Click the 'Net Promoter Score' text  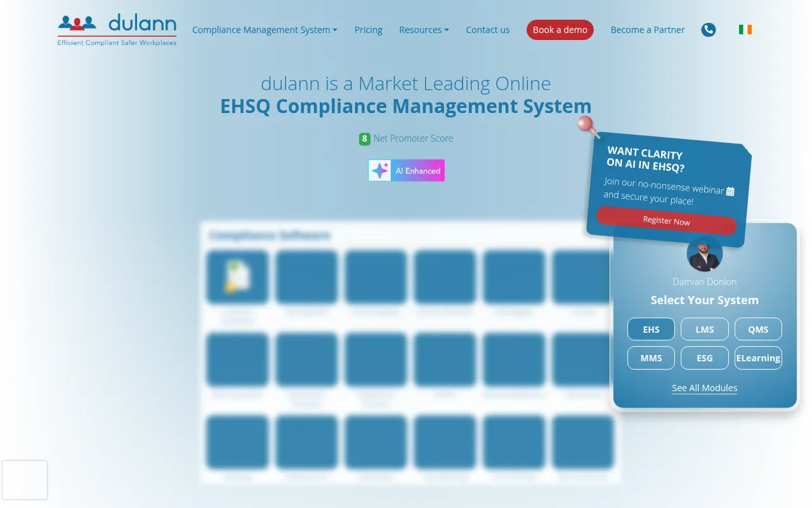coord(413,138)
